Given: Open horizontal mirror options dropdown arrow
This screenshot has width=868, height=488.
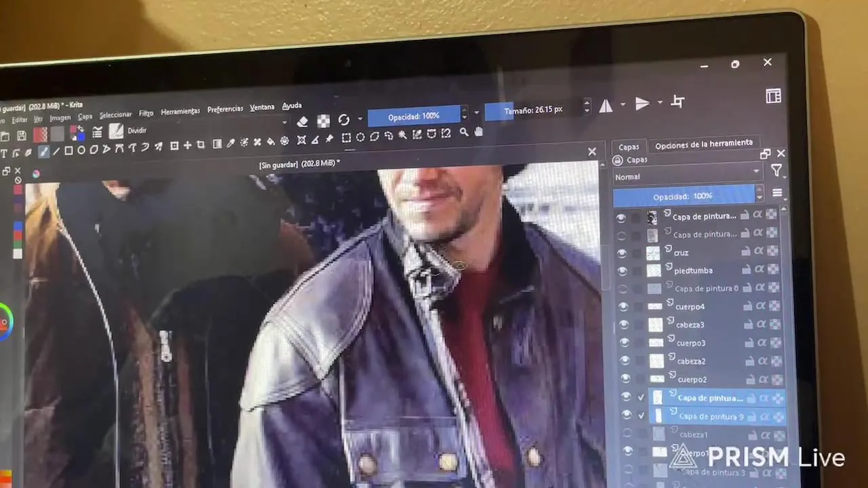Looking at the screenshot, I should pos(623,105).
